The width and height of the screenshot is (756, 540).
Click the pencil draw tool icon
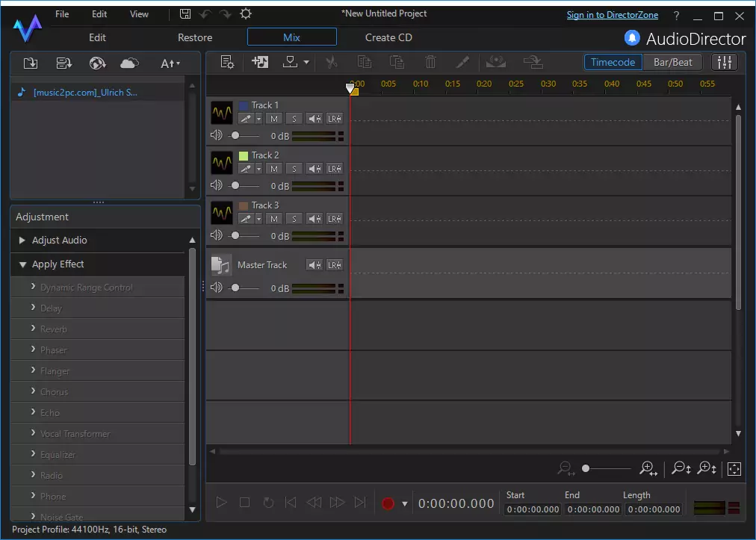coord(463,62)
